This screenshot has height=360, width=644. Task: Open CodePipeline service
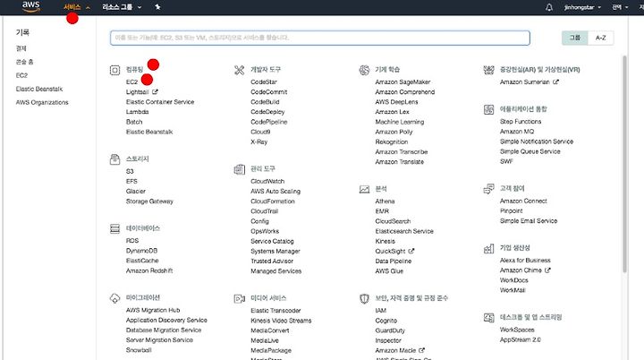click(x=269, y=122)
